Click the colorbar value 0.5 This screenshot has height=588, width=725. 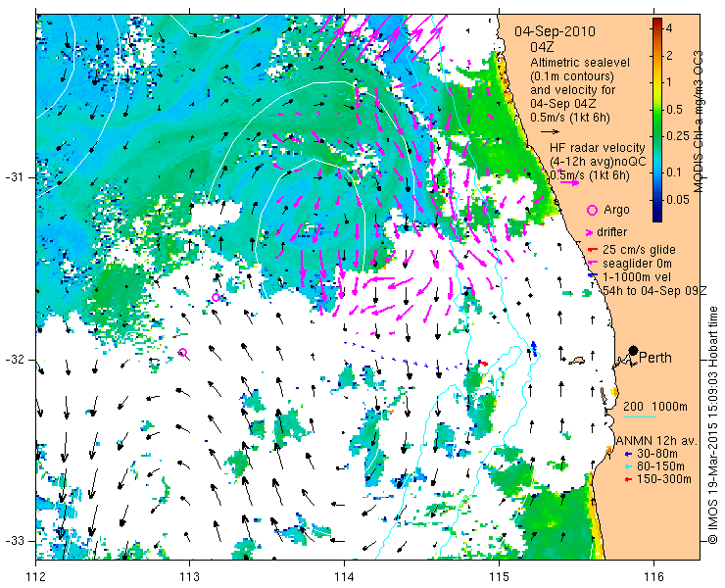click(675, 110)
